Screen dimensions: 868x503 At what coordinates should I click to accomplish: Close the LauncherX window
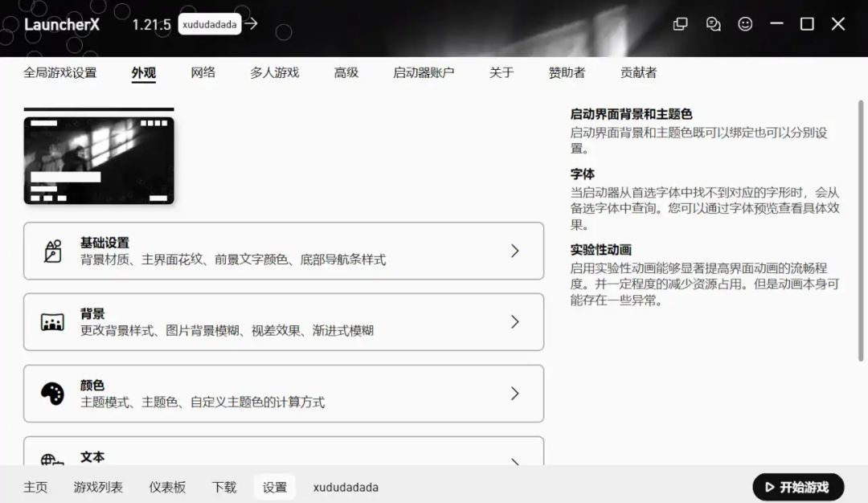(x=838, y=24)
